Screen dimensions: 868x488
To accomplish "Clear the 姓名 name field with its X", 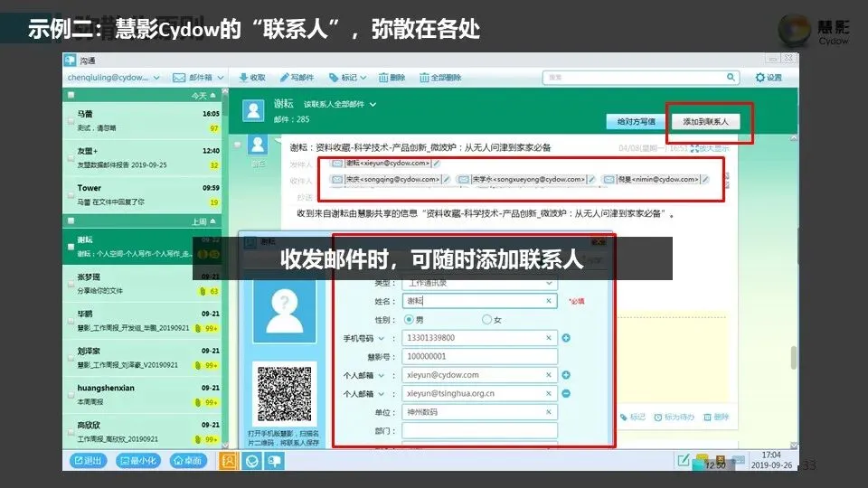I will point(549,301).
